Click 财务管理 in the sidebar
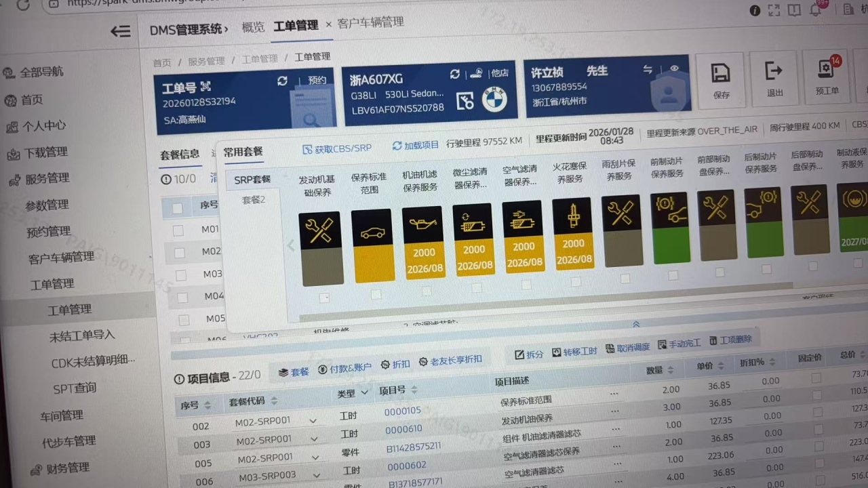The height and width of the screenshot is (488, 868). click(67, 468)
